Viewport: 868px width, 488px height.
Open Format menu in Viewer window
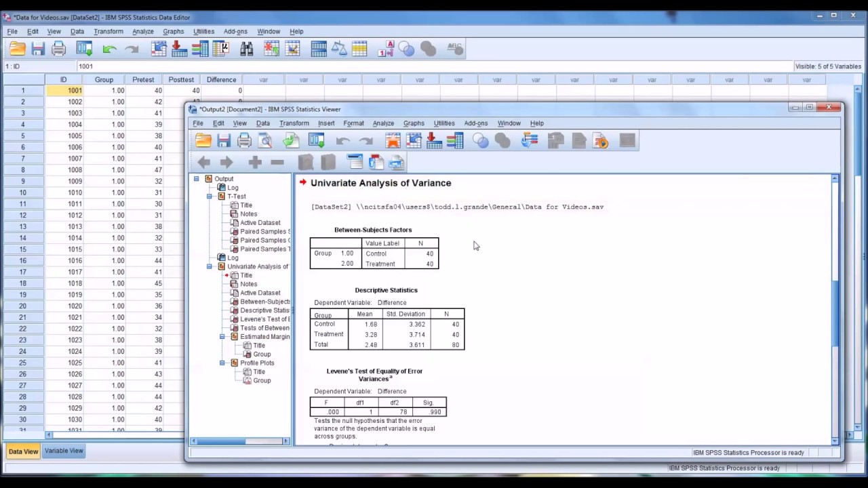(x=353, y=123)
